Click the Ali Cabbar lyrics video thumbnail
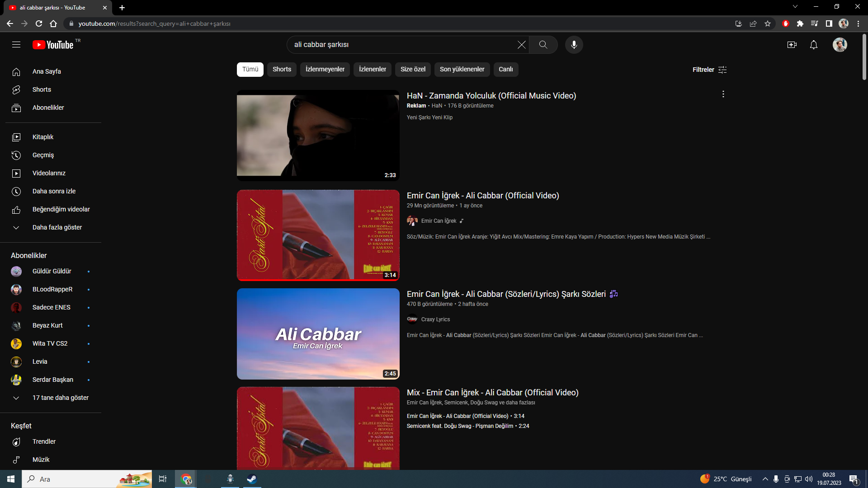 coord(318,334)
